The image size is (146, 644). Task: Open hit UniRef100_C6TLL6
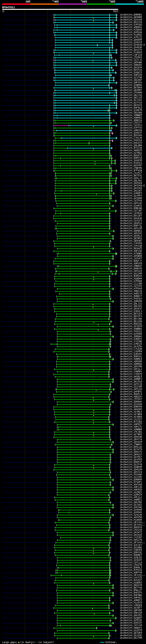click(131, 562)
